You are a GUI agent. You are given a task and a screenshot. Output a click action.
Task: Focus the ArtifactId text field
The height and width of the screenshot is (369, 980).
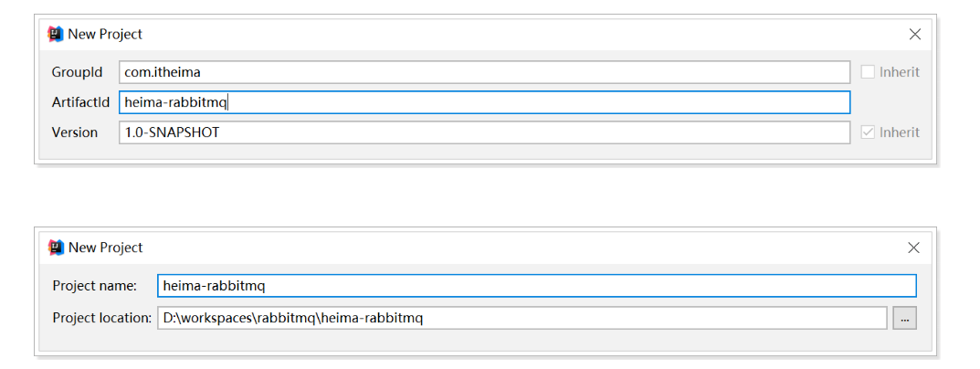point(484,102)
